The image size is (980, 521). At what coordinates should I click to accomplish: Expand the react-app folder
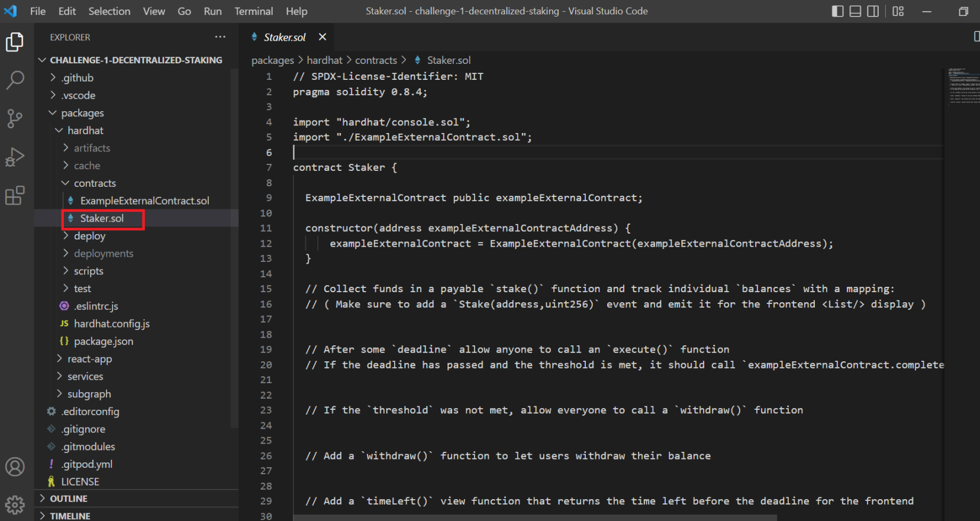[59, 358]
